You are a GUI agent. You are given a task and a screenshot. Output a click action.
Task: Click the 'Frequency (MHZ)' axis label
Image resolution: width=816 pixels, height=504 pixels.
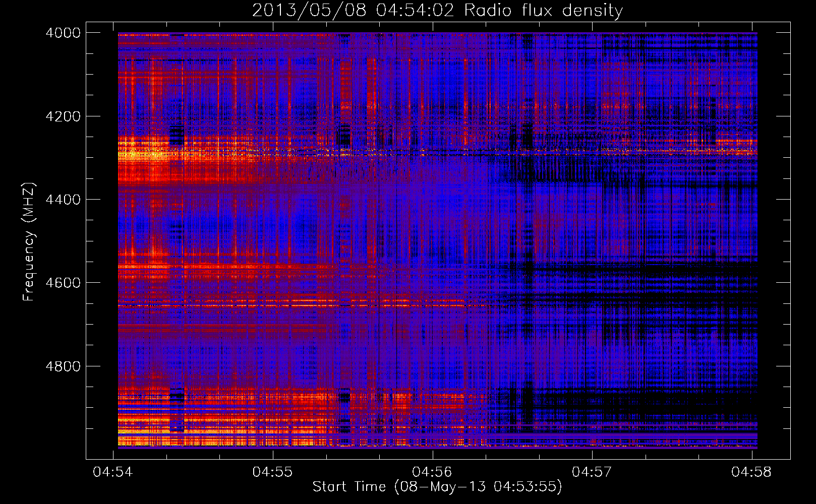pyautogui.click(x=29, y=242)
